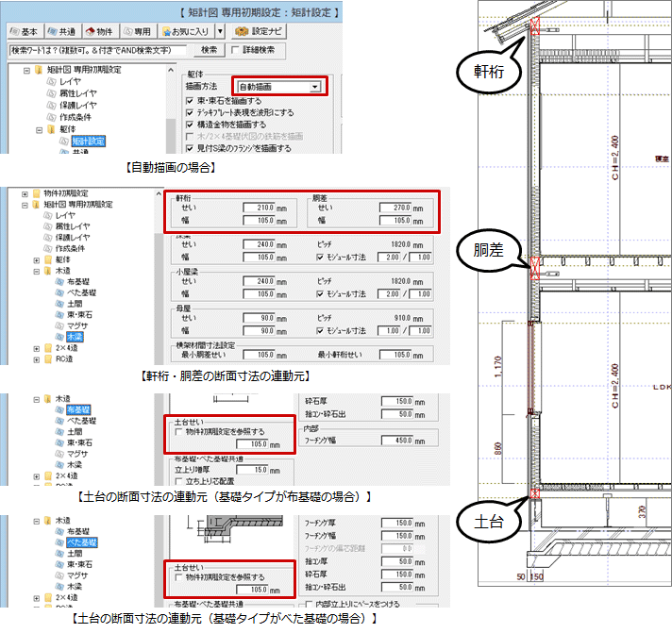Focus the keyword search input field
The height and width of the screenshot is (633, 672).
click(97, 51)
